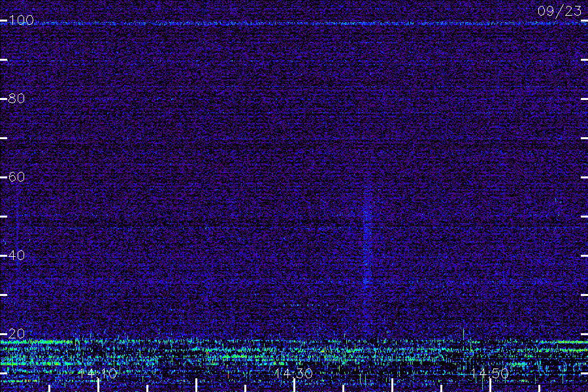
Task: Click the 80 frequency axis label
Action: click(x=16, y=98)
